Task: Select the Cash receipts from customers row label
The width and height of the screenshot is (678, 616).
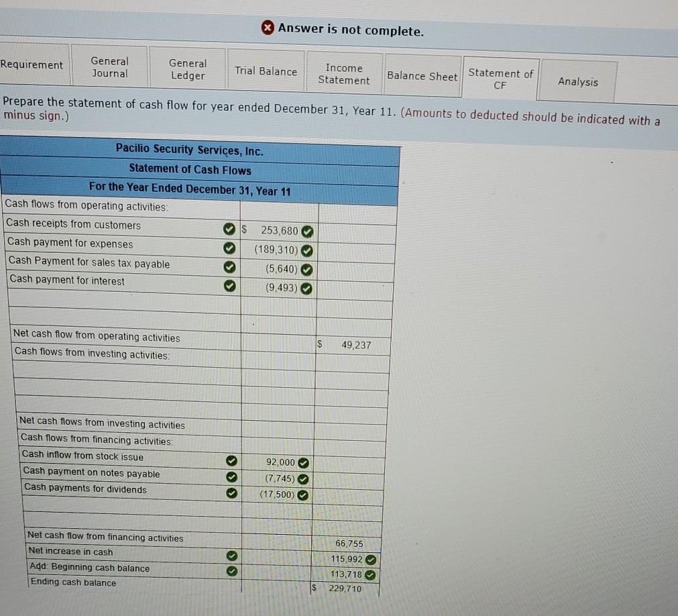Action: click(x=73, y=224)
